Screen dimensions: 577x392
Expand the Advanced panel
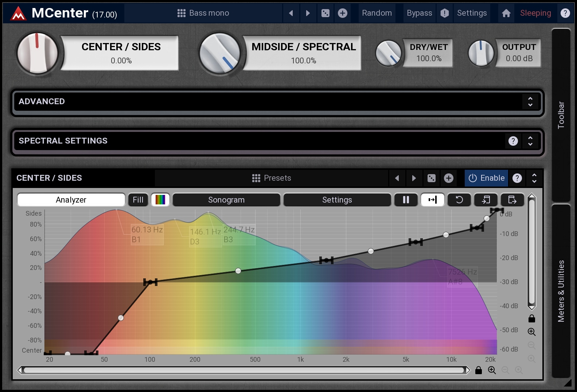point(530,102)
